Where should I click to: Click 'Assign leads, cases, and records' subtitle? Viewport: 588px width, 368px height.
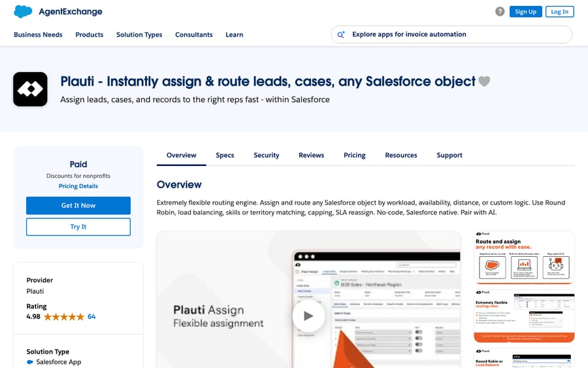pos(195,100)
